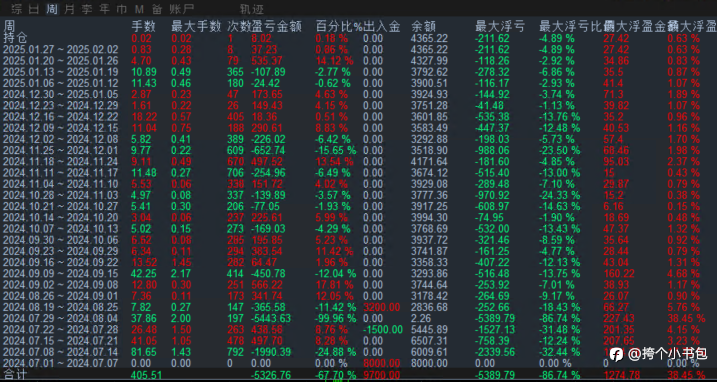The height and width of the screenshot is (382, 717).
Task: Select week row 2024.11.25 ~ 2024.12.01
Action: tap(60, 150)
